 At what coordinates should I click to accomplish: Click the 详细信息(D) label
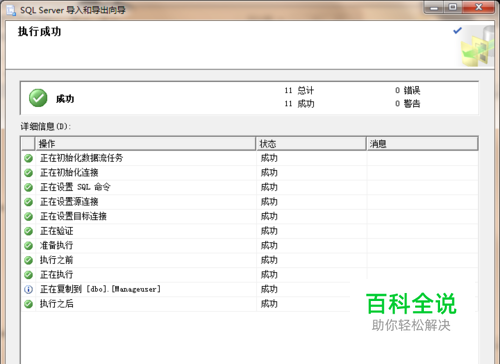(46, 127)
